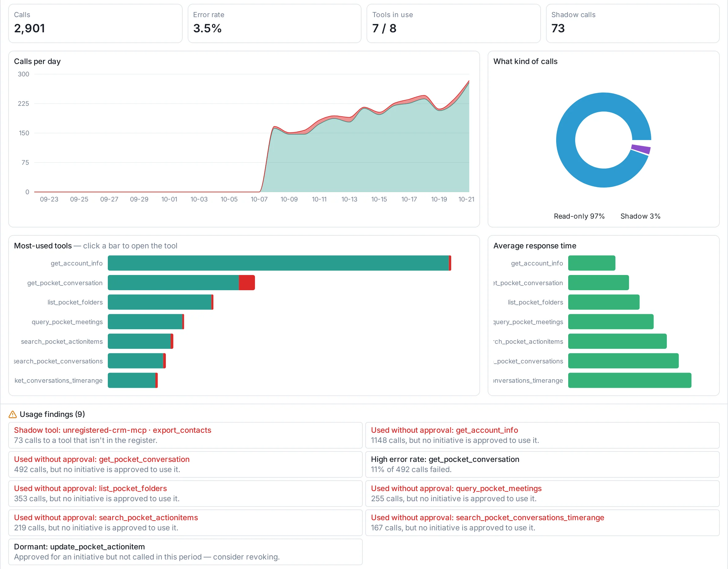Click the query_pocket_meetings usage bar
This screenshot has width=728, height=569.
click(146, 322)
